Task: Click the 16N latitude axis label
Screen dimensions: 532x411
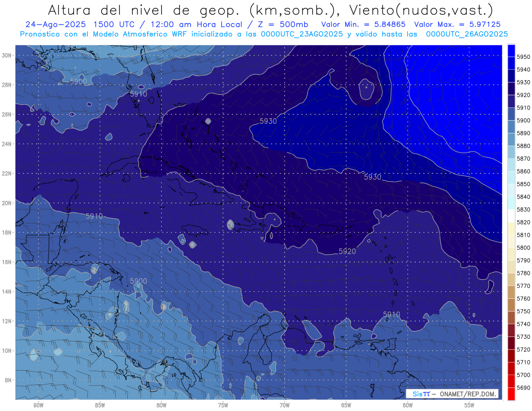Action: [7, 262]
